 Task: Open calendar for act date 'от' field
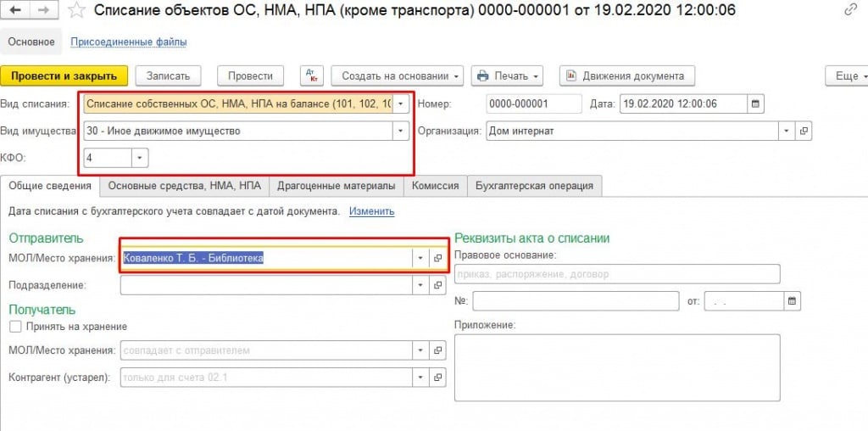click(793, 301)
